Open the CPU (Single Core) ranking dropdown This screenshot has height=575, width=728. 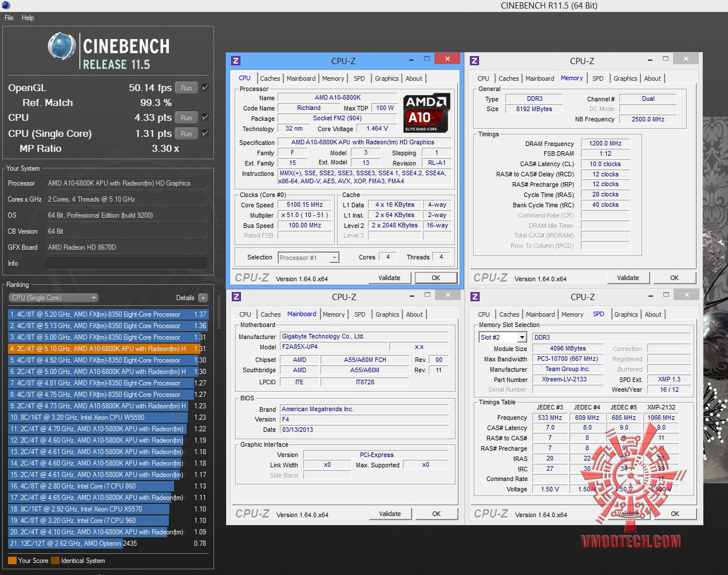[54, 298]
